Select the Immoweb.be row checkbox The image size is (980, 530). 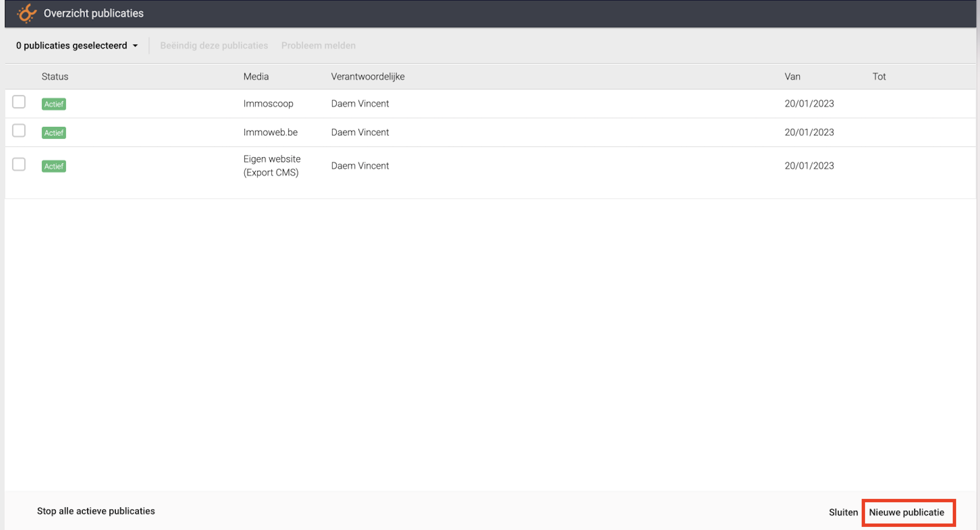[19, 131]
